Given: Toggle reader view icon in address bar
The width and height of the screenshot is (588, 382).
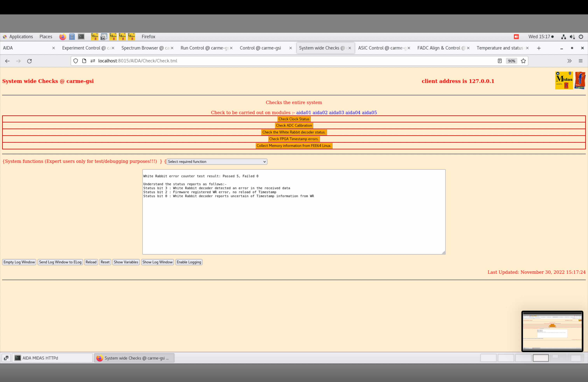Looking at the screenshot, I should coord(500,61).
